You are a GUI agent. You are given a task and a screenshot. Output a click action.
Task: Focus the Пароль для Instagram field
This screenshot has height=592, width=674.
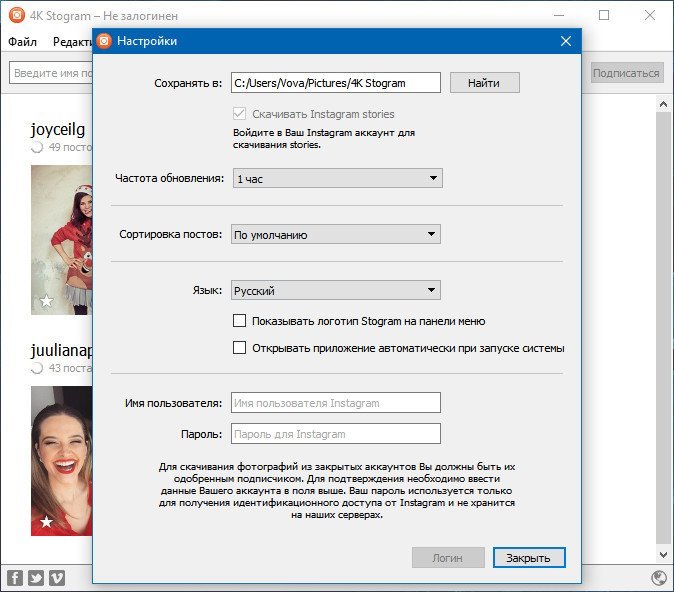click(x=336, y=433)
